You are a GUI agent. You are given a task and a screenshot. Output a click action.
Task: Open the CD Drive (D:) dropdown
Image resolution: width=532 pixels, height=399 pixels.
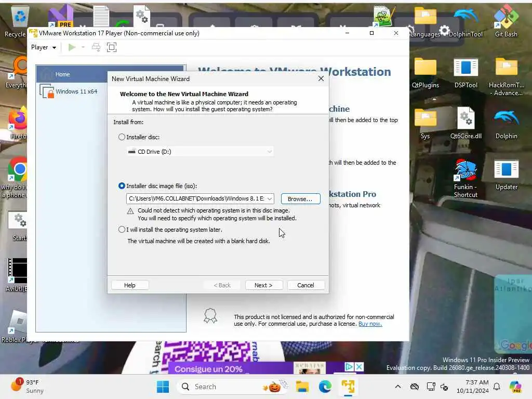(200, 152)
